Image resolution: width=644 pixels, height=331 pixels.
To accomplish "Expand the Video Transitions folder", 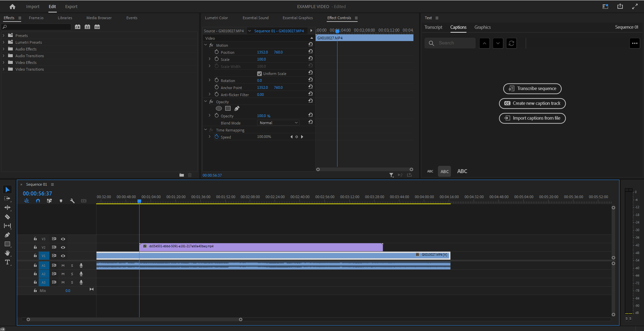I will 4,69.
